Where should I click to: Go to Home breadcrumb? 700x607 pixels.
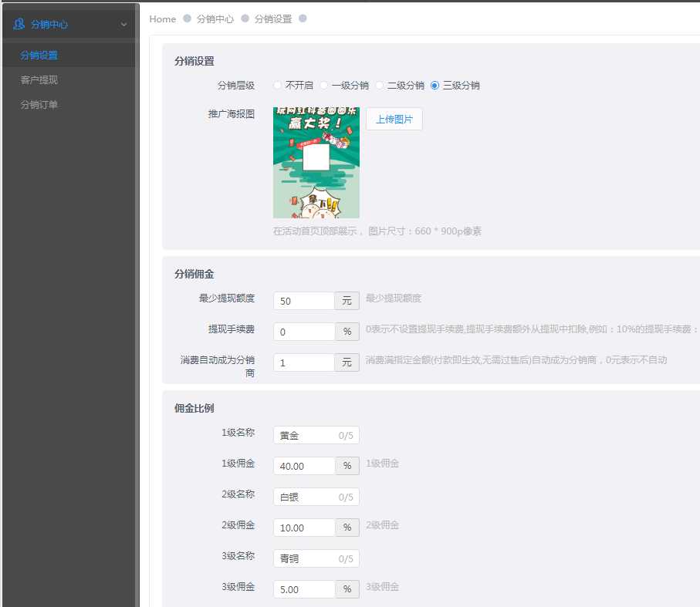[x=163, y=19]
